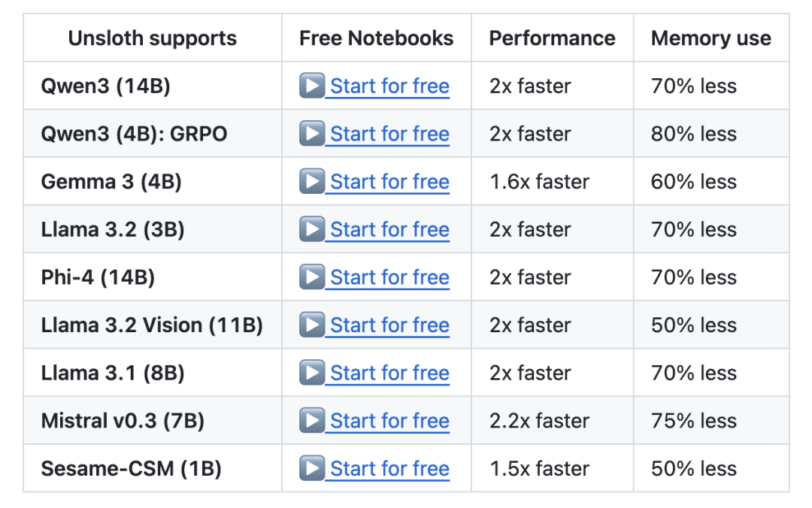812x508 pixels.
Task: Follow the Start for free link for Gemma 3 (4B)
Action: tap(389, 182)
